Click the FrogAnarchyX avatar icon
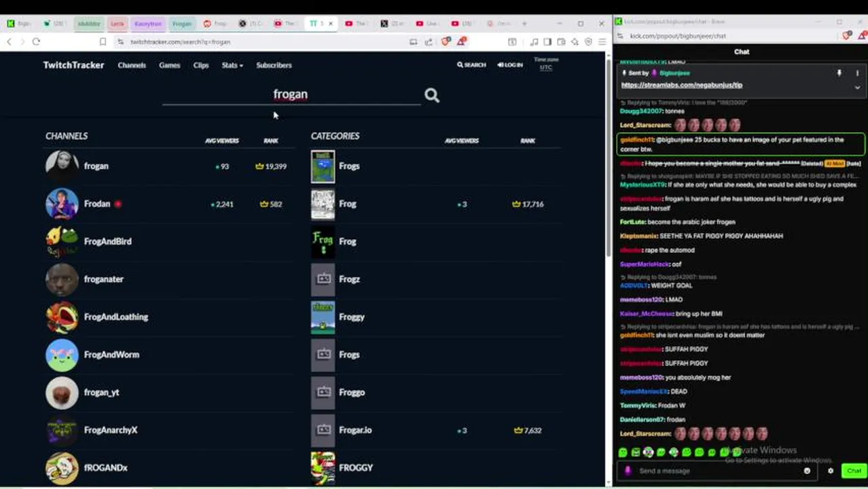The width and height of the screenshot is (868, 489). [x=62, y=430]
